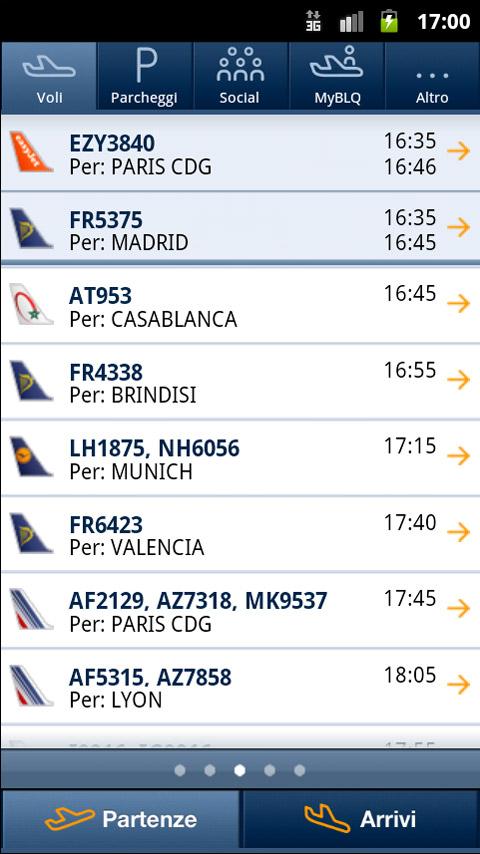Tap the easyJet tail logo for EZY3840

[x=32, y=152]
